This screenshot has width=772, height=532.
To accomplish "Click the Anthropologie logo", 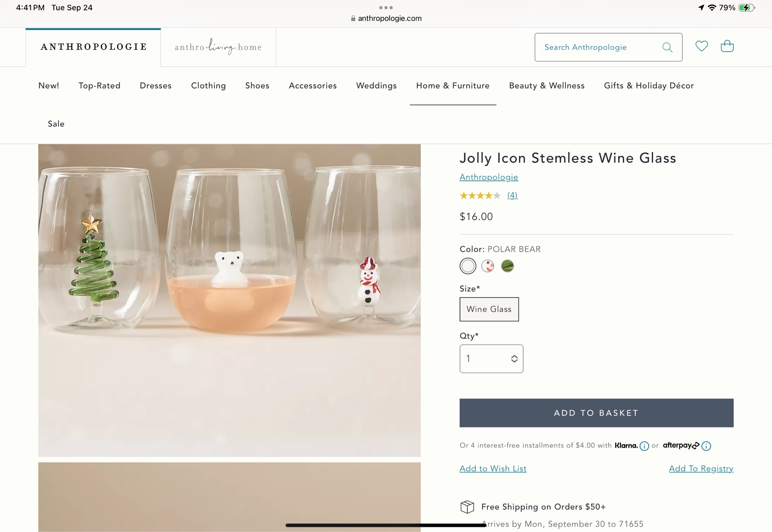I will coord(93,47).
